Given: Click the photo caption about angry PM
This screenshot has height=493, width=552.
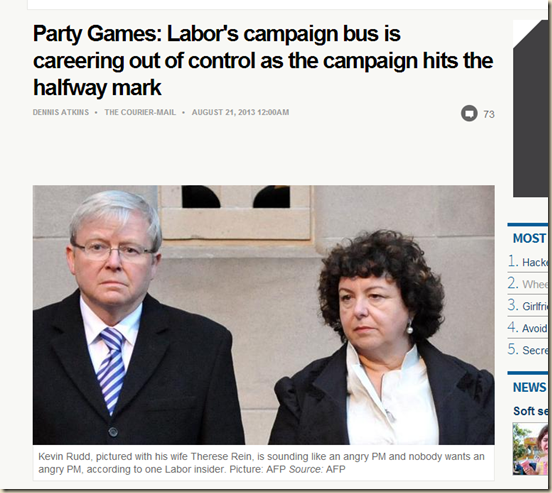Looking at the screenshot, I should click(261, 463).
